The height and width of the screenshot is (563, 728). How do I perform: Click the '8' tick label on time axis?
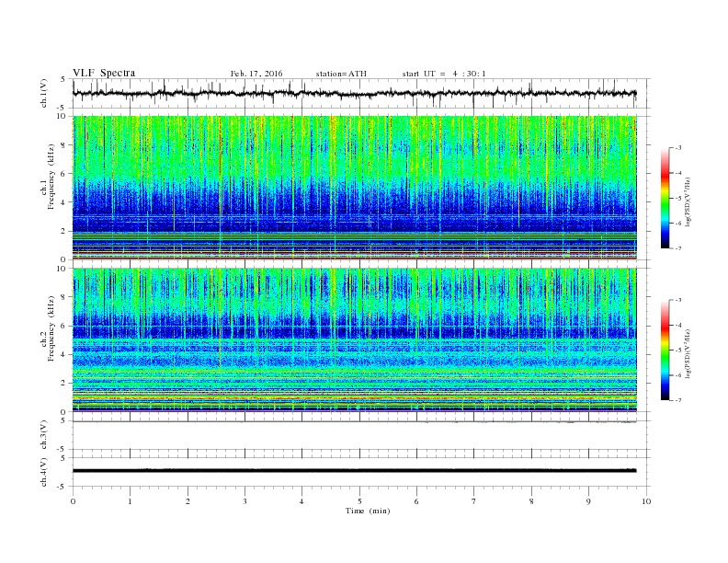[531, 501]
